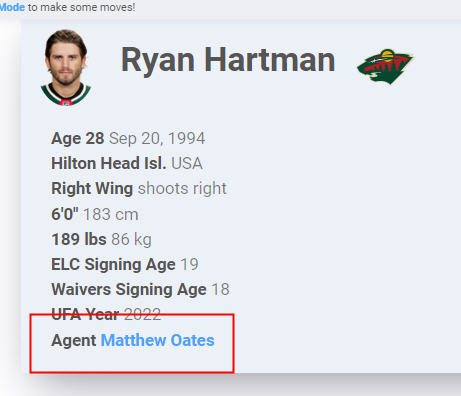
Task: Click the Age 28 label
Action: point(78,138)
